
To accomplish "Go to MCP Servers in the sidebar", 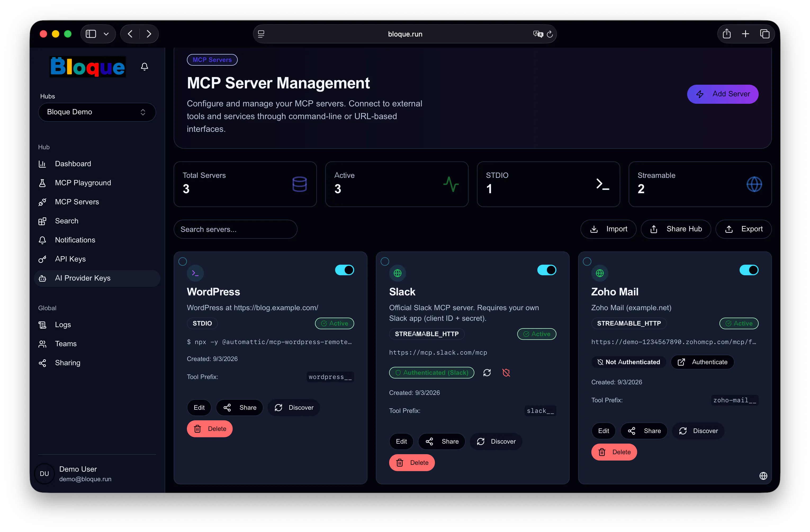I will click(97, 202).
